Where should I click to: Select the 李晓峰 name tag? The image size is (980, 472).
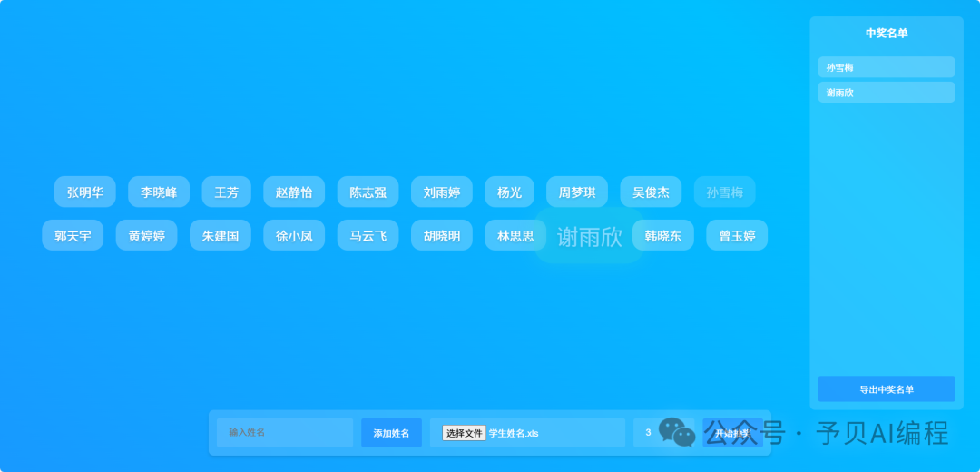159,192
